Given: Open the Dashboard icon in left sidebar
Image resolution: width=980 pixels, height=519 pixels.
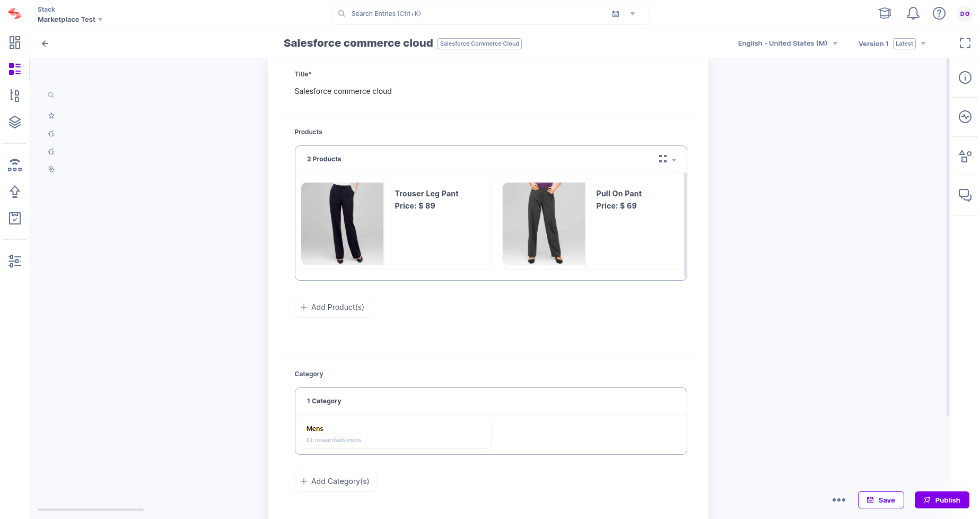Looking at the screenshot, I should pyautogui.click(x=15, y=42).
